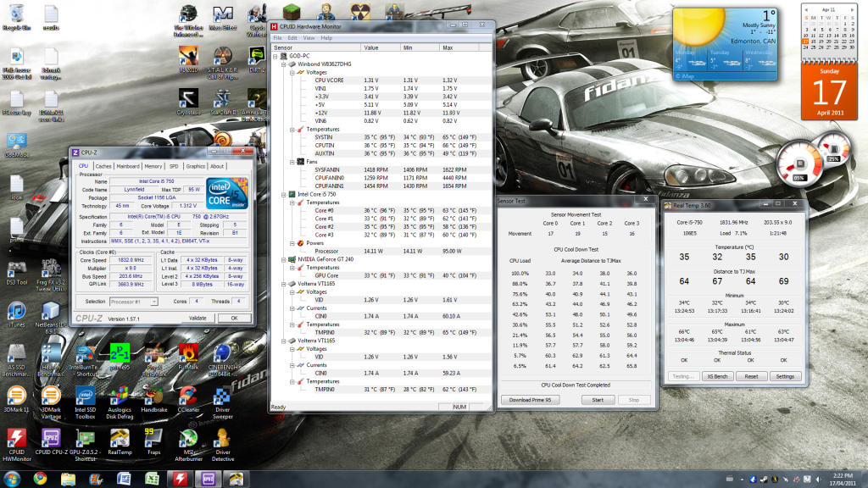Open the File menu in HWMonitor
The image size is (868, 488).
(x=277, y=38)
